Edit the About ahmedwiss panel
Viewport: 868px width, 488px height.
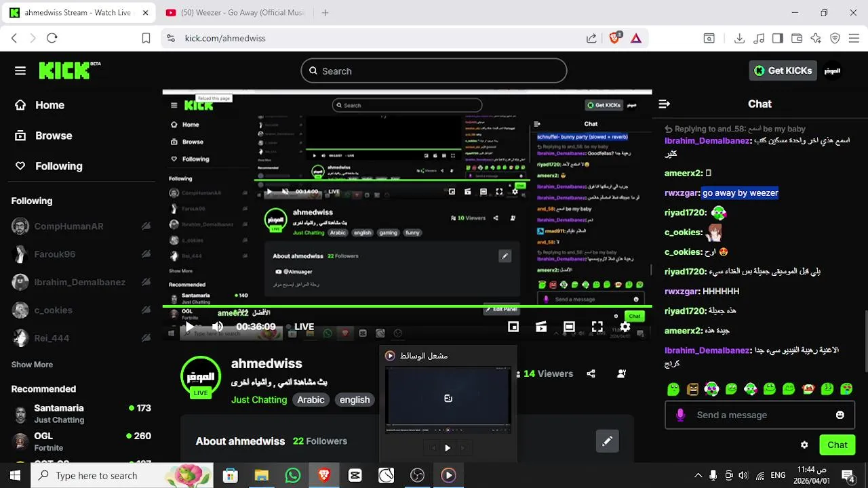tap(607, 441)
